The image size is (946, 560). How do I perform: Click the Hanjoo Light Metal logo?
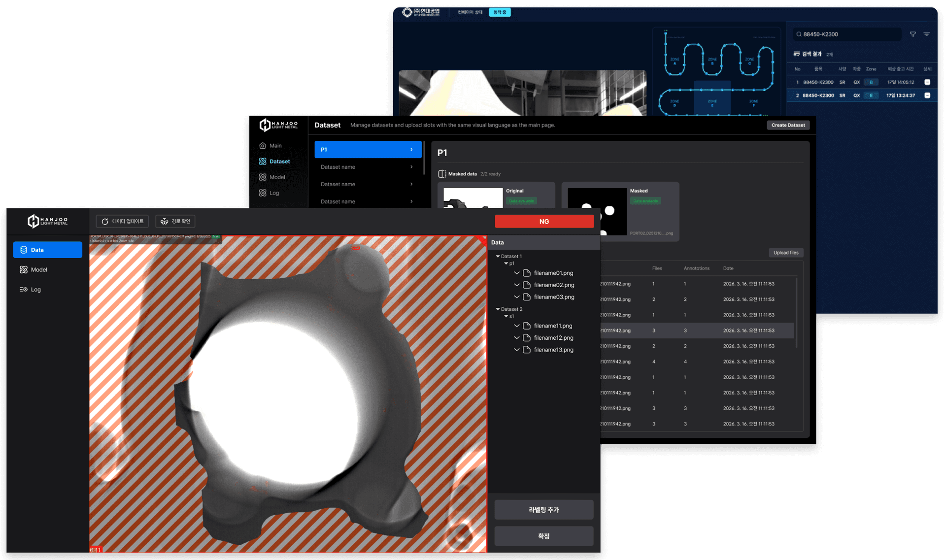click(x=48, y=222)
